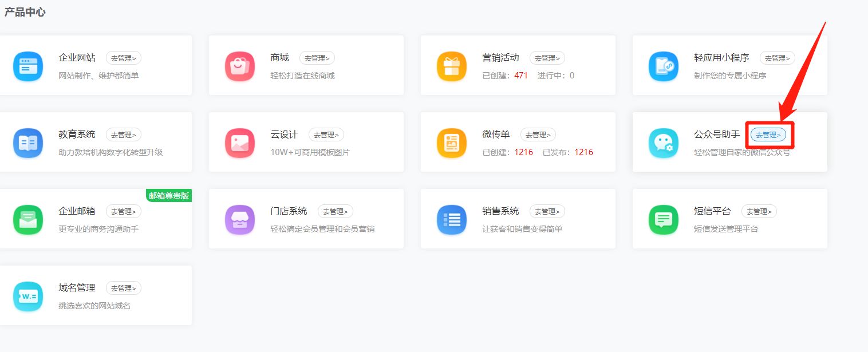This screenshot has height=352, width=868.
Task: Select the 微传单 flyer icon
Action: pyautogui.click(x=452, y=143)
